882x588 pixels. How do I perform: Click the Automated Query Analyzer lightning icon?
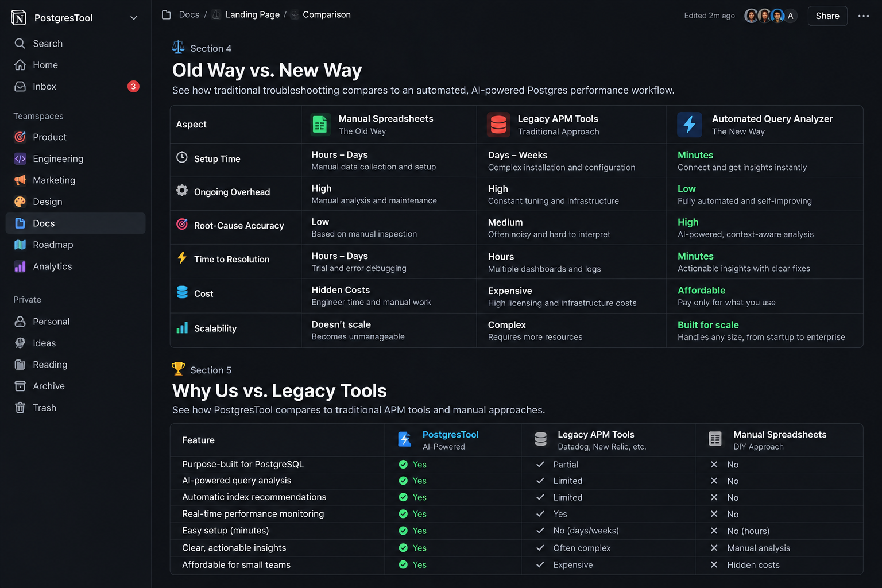pyautogui.click(x=690, y=125)
